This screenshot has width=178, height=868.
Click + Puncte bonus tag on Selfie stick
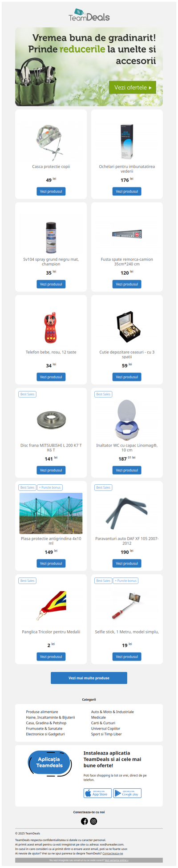click(x=126, y=581)
